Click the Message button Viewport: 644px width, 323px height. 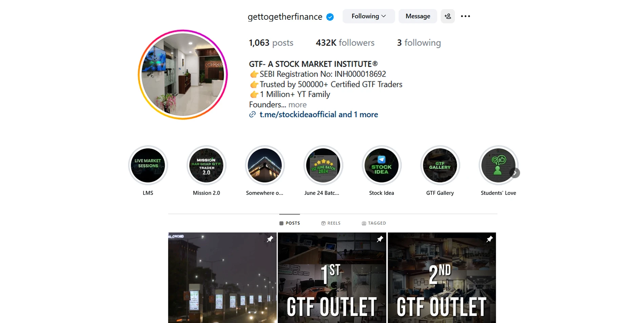418,16
